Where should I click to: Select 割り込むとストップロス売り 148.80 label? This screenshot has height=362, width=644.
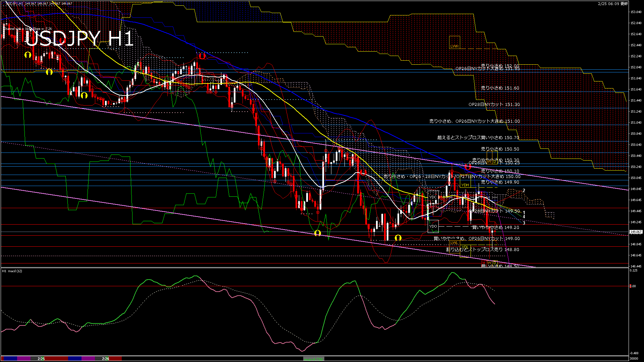pos(483,249)
